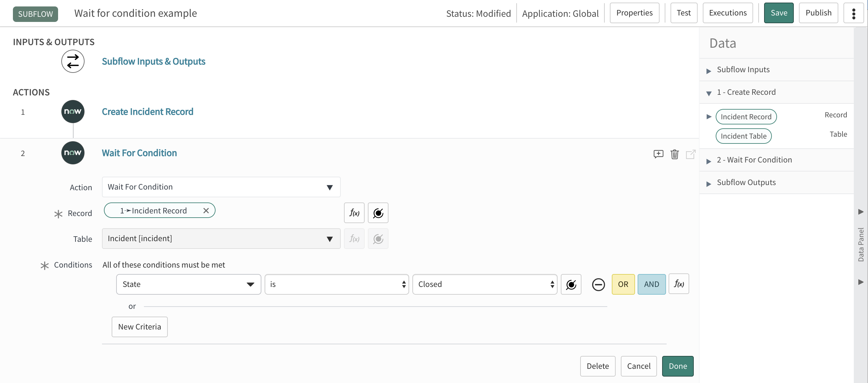Click the 'Wait for condition example' title
Screen dimensions: 868x383
point(136,14)
